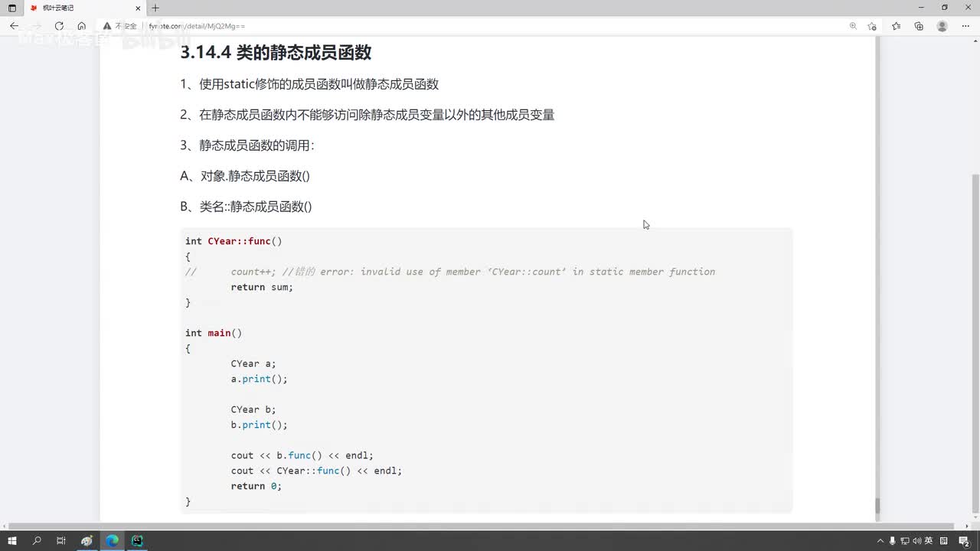Click the line starting 1、使用static修饰
The width and height of the screenshot is (980, 551).
click(309, 84)
